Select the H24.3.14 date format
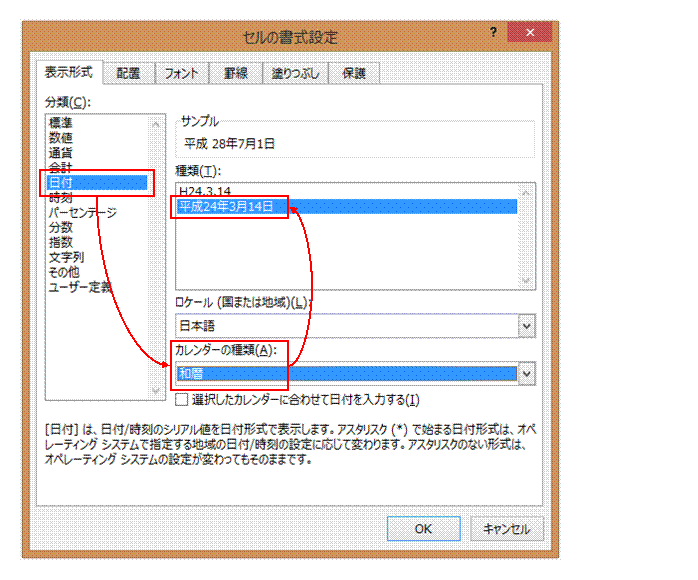The height and width of the screenshot is (580, 698). (x=347, y=191)
